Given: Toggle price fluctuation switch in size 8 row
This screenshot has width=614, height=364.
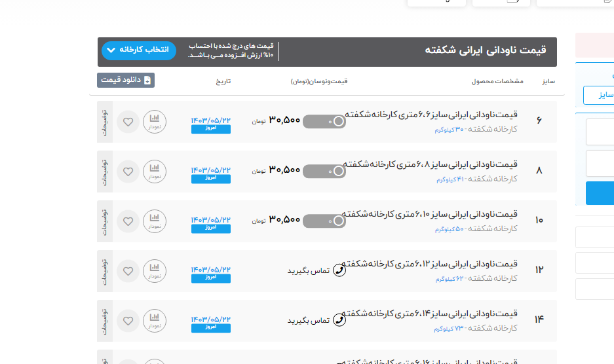Looking at the screenshot, I should (x=324, y=171).
